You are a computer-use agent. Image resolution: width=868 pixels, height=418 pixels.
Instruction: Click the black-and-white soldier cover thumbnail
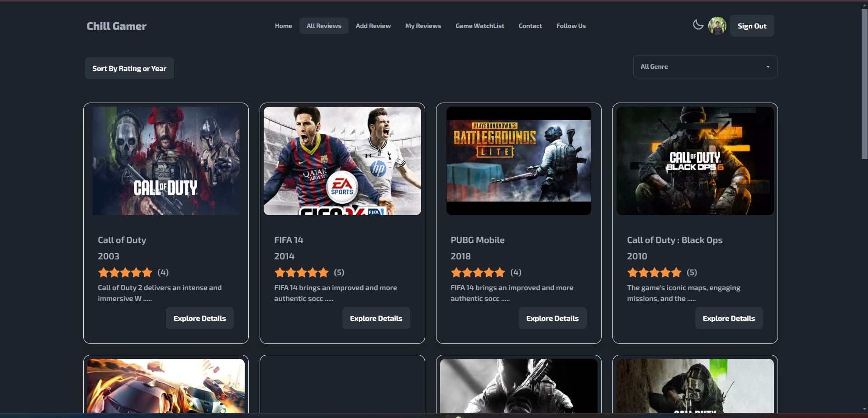click(x=519, y=386)
